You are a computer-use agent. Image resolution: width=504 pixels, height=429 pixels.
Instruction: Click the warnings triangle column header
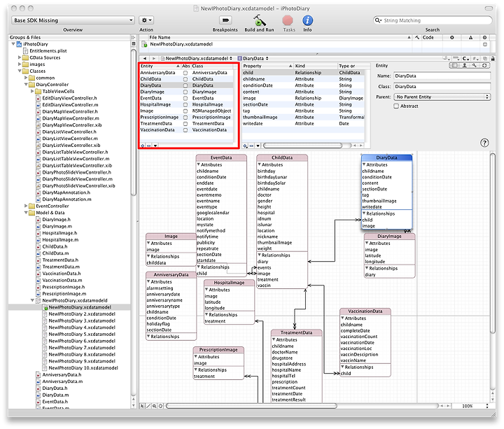tap(470, 37)
